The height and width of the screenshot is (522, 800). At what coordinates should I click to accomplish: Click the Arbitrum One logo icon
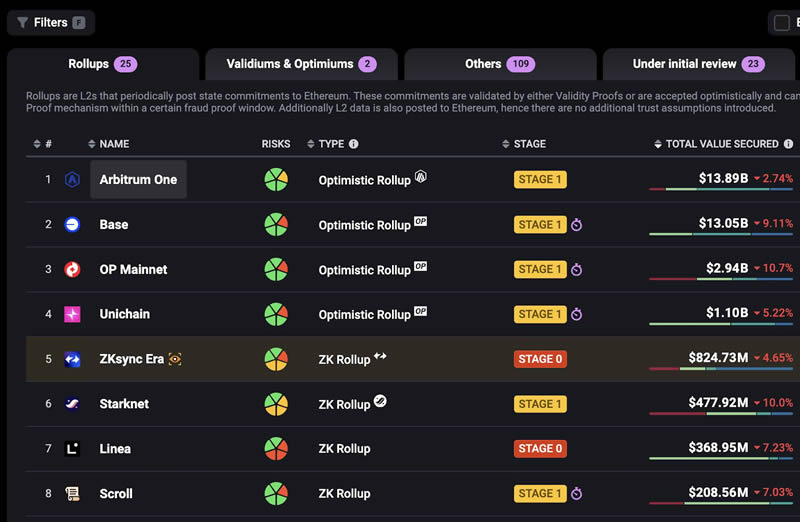pos(72,180)
